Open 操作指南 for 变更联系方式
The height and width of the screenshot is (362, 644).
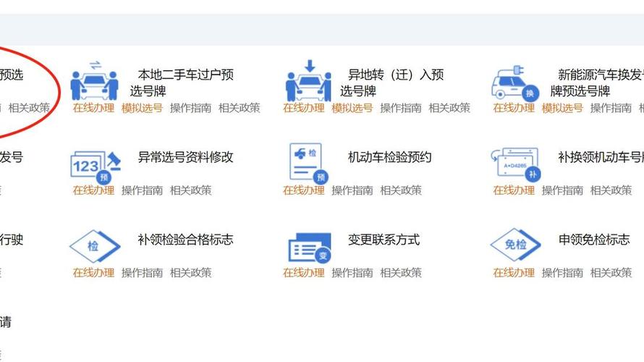click(352, 272)
